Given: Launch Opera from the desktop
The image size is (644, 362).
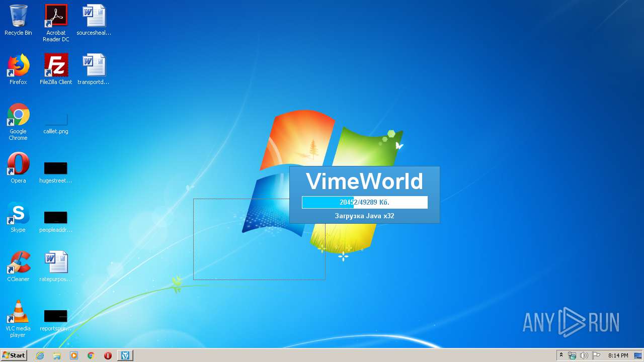Looking at the screenshot, I should tap(18, 168).
